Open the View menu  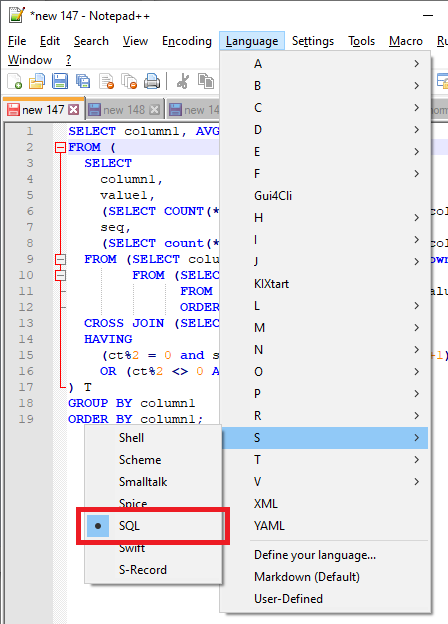(x=135, y=41)
